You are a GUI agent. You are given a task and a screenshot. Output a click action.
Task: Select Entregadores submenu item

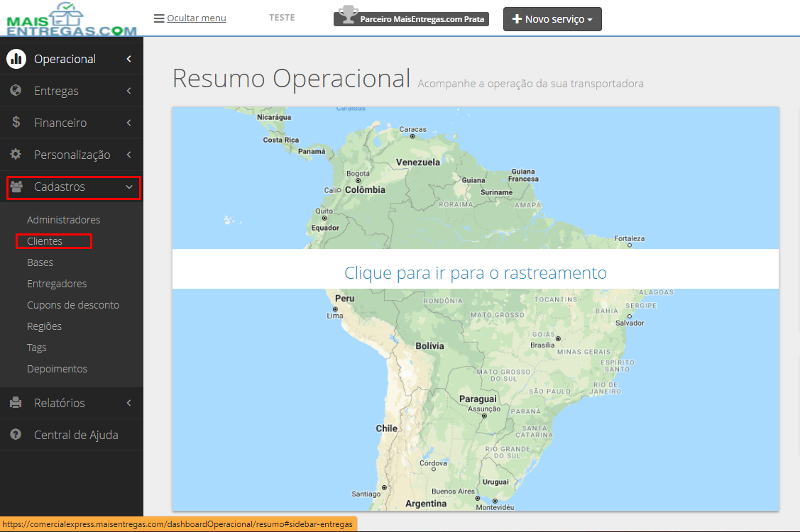click(57, 284)
